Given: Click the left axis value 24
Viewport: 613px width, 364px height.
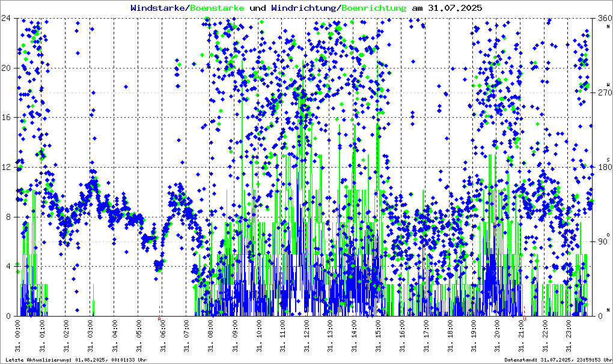Looking at the screenshot, I should (5, 18).
